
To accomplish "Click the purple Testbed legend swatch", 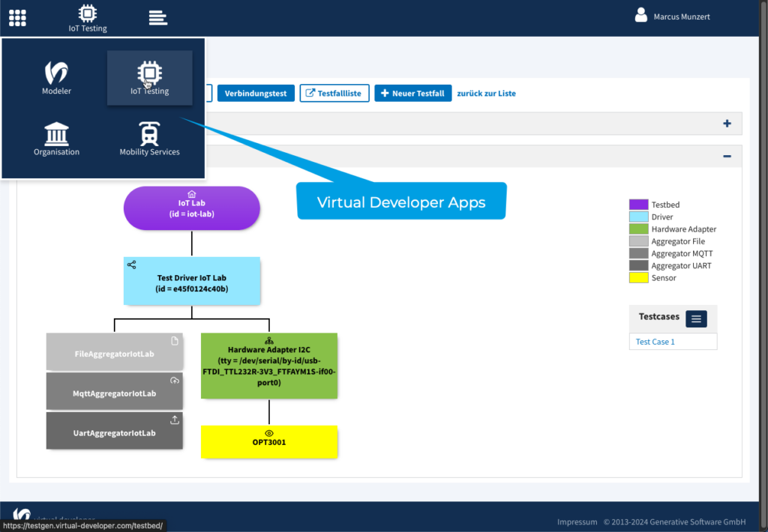I will 638,204.
